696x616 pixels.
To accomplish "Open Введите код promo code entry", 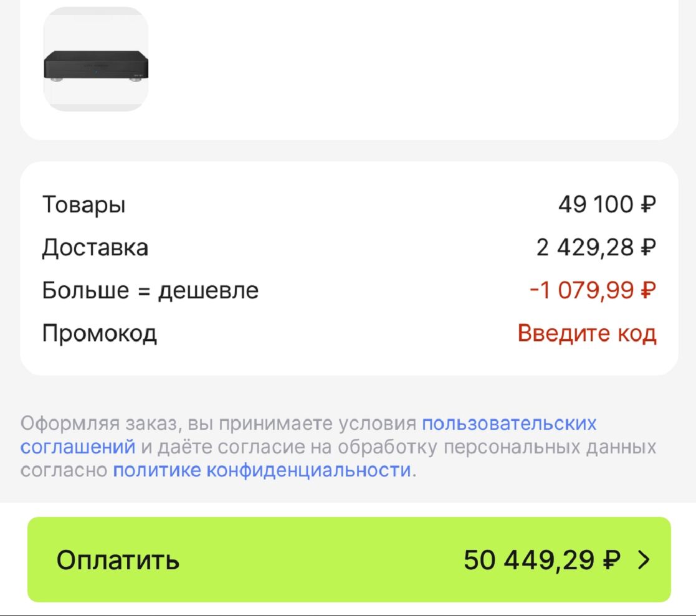I will [586, 334].
